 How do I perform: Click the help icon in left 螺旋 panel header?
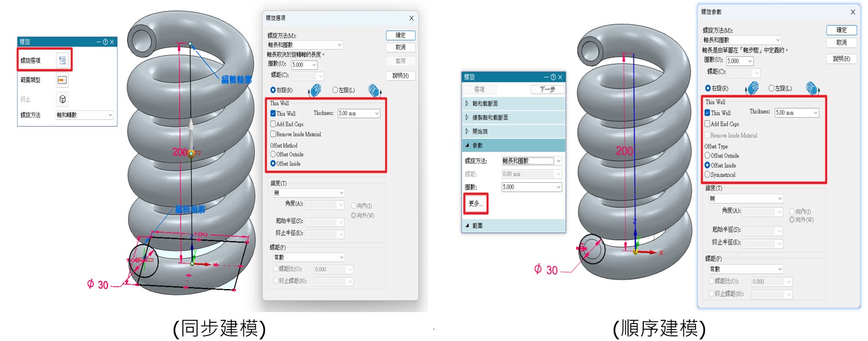click(105, 42)
